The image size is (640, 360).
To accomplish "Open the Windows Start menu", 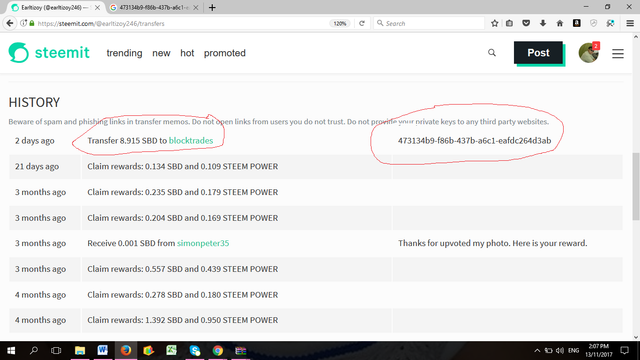I will [x=11, y=351].
